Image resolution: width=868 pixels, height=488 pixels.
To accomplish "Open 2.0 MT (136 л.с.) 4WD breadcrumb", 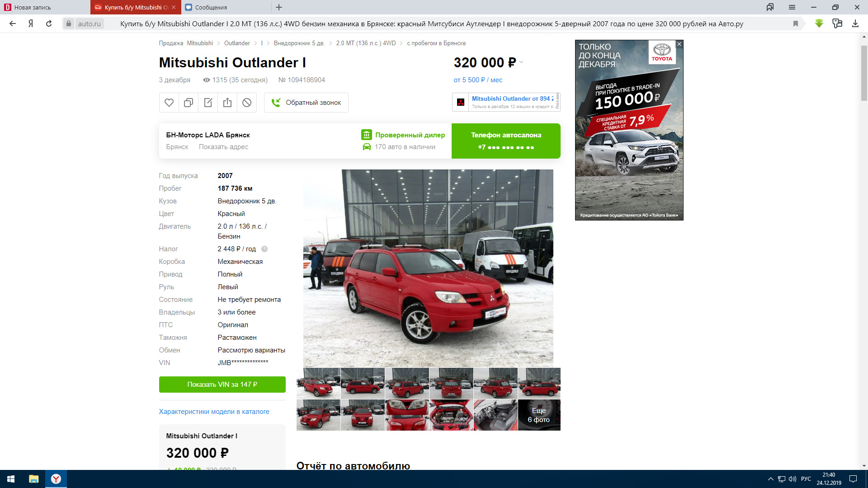I will pyautogui.click(x=366, y=43).
